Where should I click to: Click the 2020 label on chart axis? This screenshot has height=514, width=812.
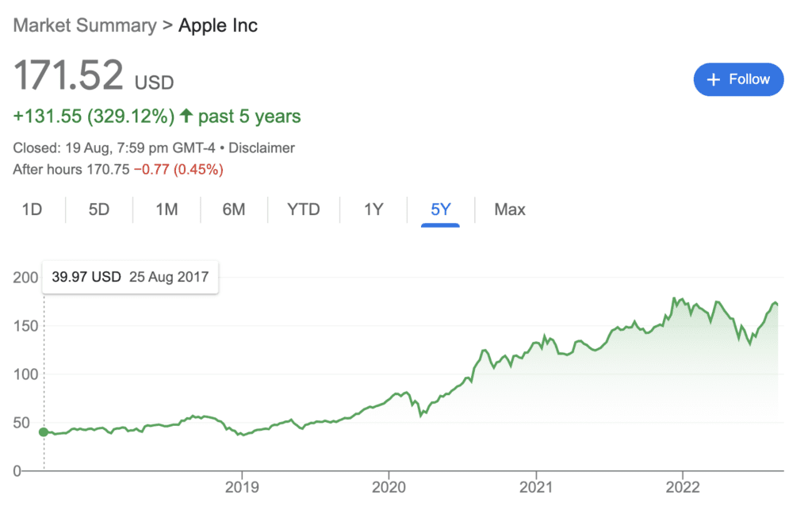389,487
